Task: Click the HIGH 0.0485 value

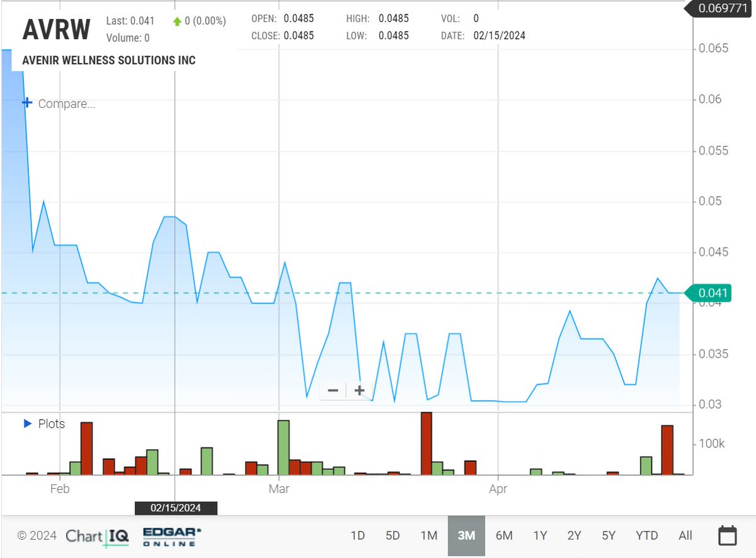Action: click(x=394, y=19)
